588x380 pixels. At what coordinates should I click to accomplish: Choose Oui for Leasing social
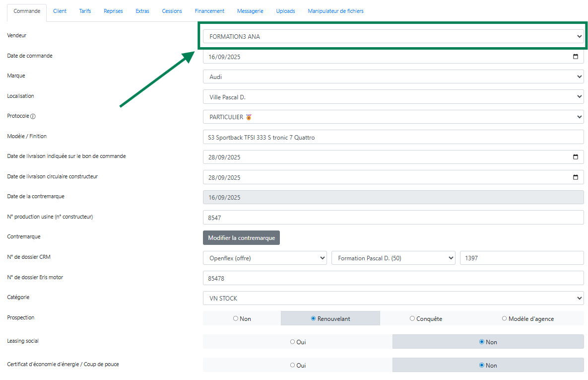293,342
